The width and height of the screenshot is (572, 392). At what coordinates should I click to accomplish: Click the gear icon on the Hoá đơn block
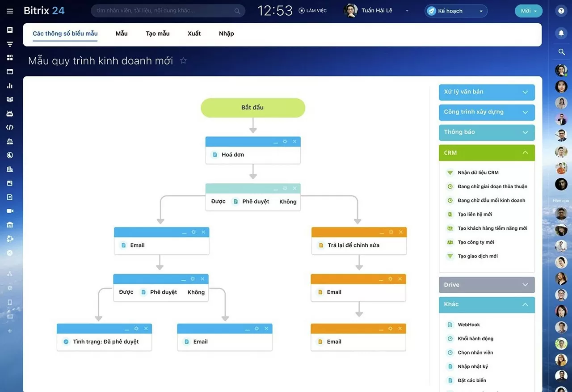(285, 141)
